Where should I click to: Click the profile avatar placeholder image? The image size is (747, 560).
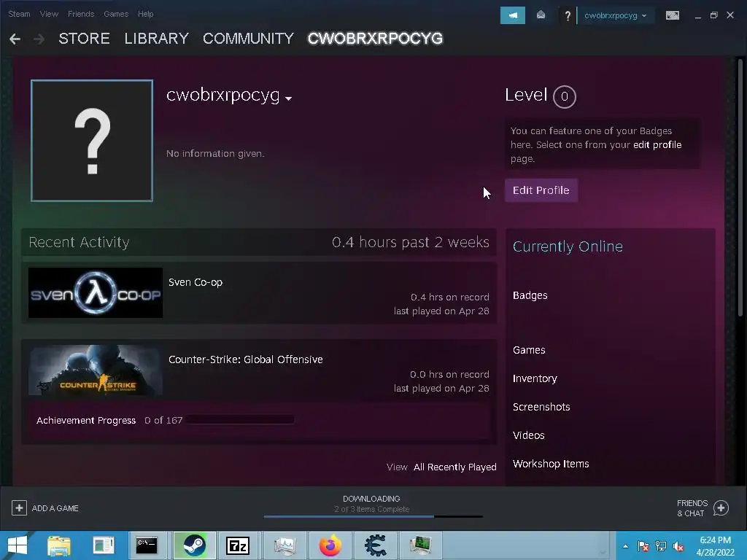92,141
